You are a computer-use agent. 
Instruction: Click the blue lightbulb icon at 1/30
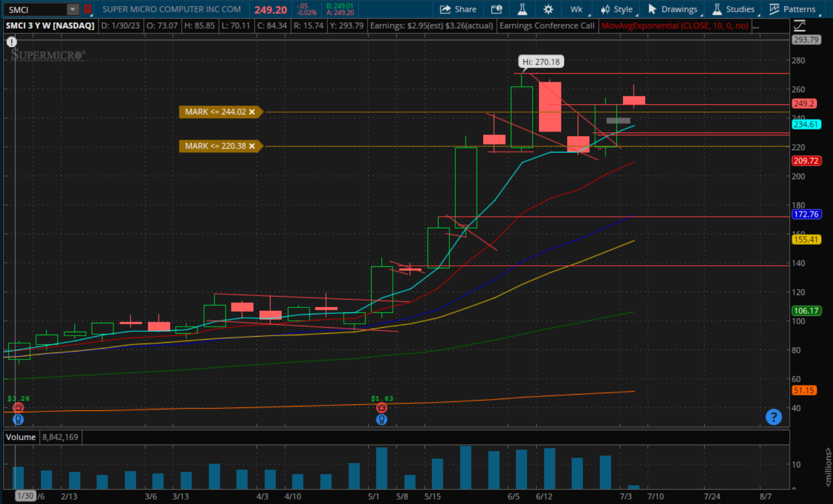18,419
